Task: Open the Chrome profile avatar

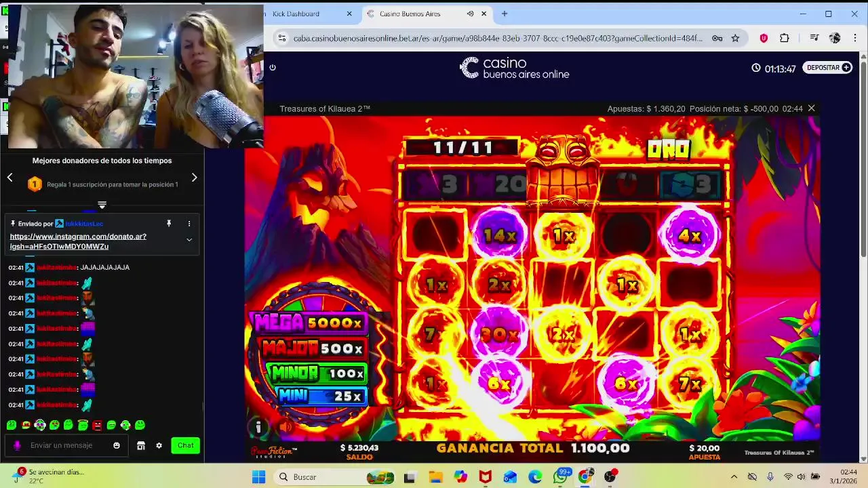Action: coord(835,39)
